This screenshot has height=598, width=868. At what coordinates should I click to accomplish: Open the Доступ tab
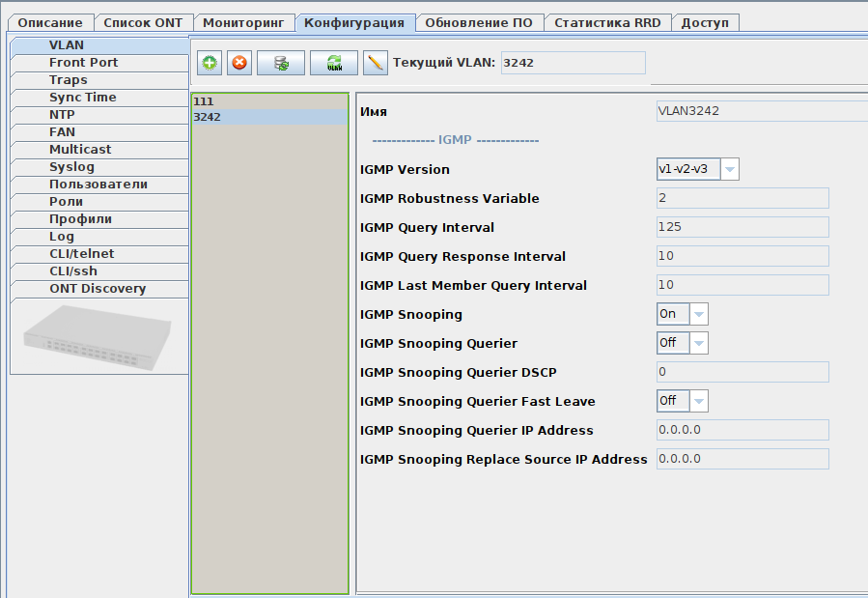pos(705,22)
